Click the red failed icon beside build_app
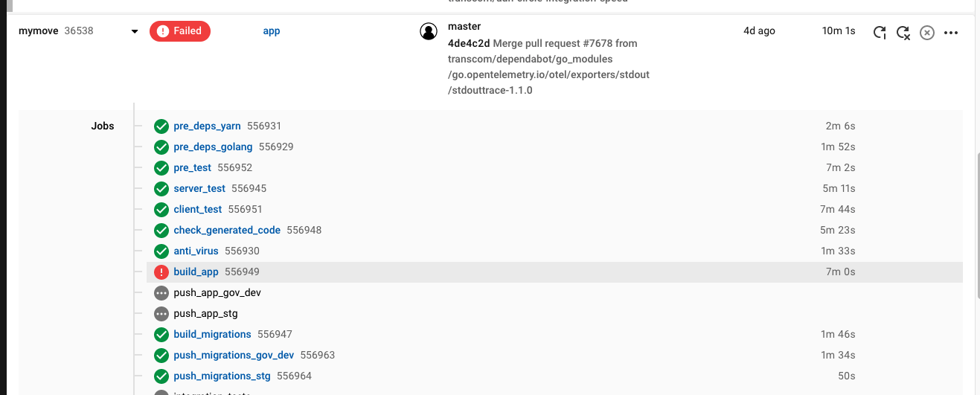 pyautogui.click(x=161, y=272)
